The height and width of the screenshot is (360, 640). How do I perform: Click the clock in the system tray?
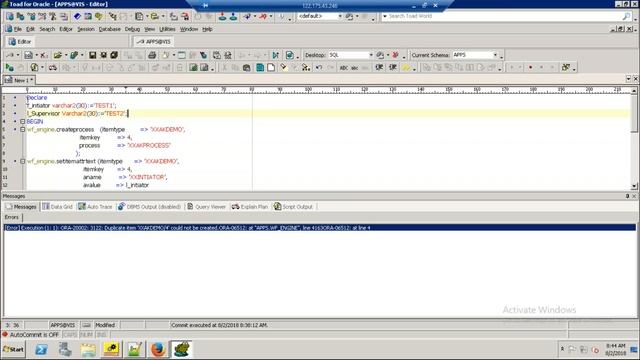tap(615, 350)
